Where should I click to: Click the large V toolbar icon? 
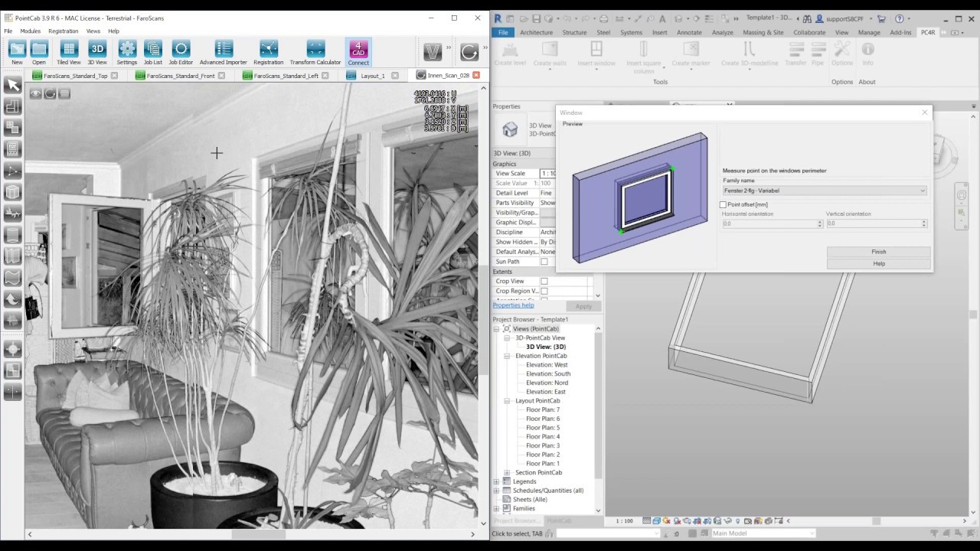[x=433, y=51]
